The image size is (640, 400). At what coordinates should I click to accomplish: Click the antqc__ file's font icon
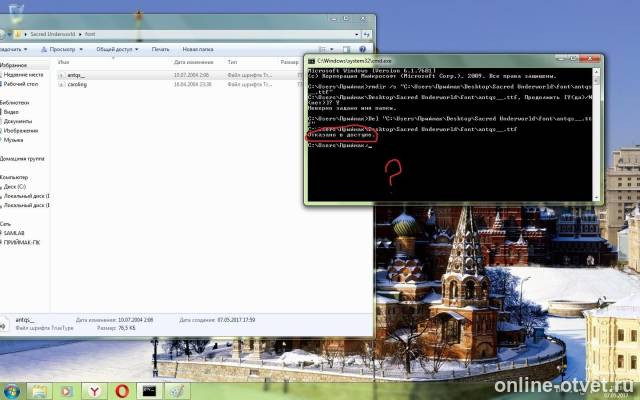point(62,75)
